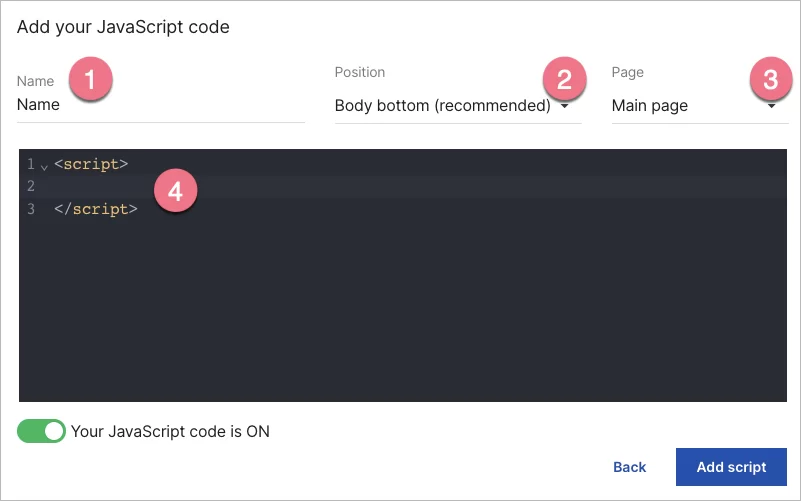Select the "Main page" value in Page
801x501 pixels.
tap(650, 105)
